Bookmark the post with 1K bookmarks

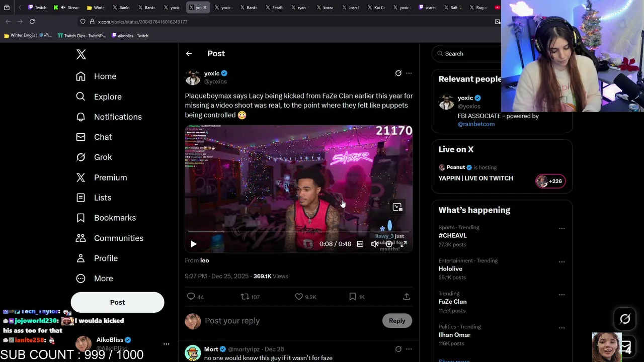tap(357, 297)
